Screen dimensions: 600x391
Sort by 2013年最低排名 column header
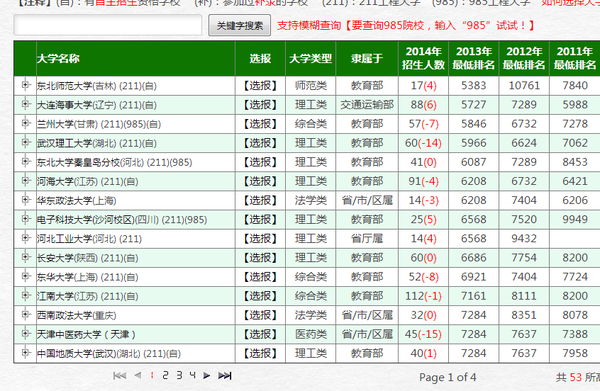[x=474, y=58]
